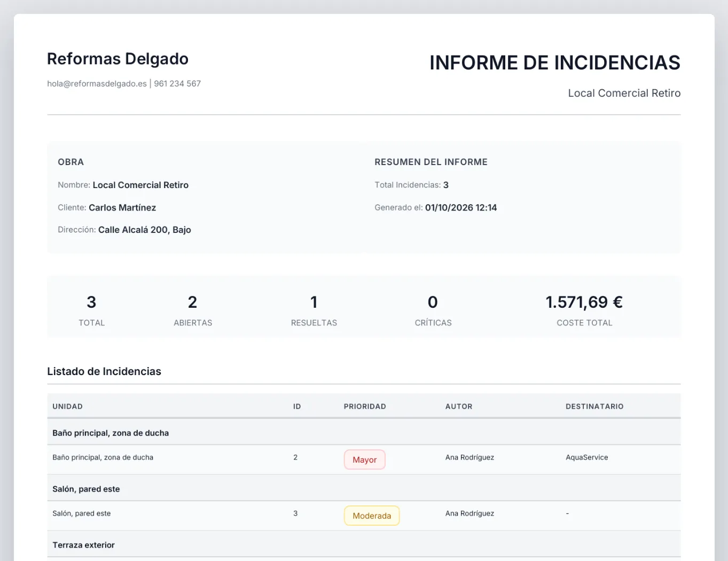Click the Listado de Incidencias heading
The width and height of the screenshot is (728, 561).
coord(104,371)
